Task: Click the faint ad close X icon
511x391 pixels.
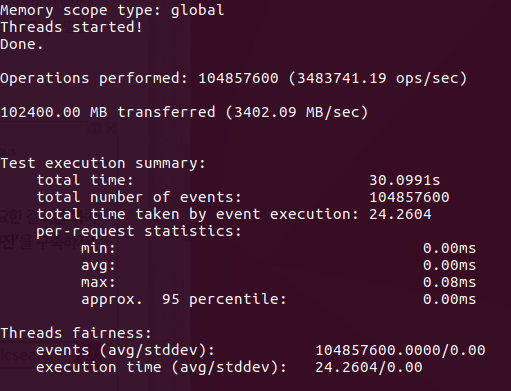Action: coord(110,129)
